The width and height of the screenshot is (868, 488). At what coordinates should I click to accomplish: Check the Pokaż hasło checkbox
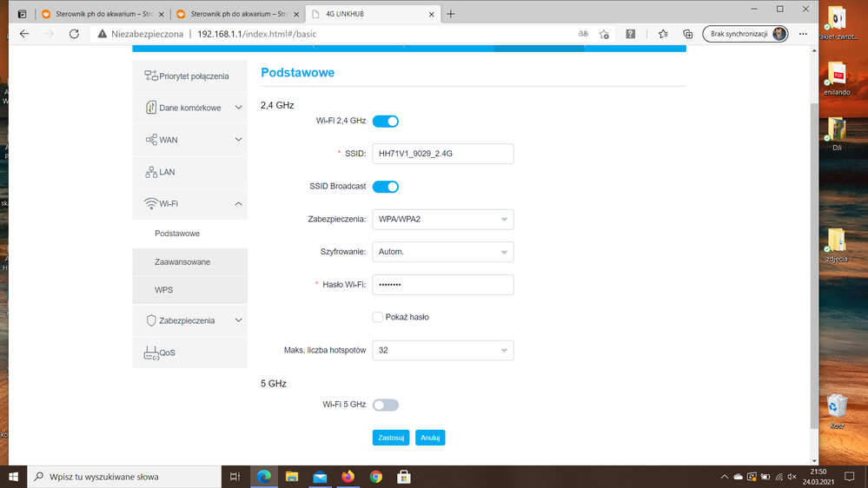(x=378, y=317)
